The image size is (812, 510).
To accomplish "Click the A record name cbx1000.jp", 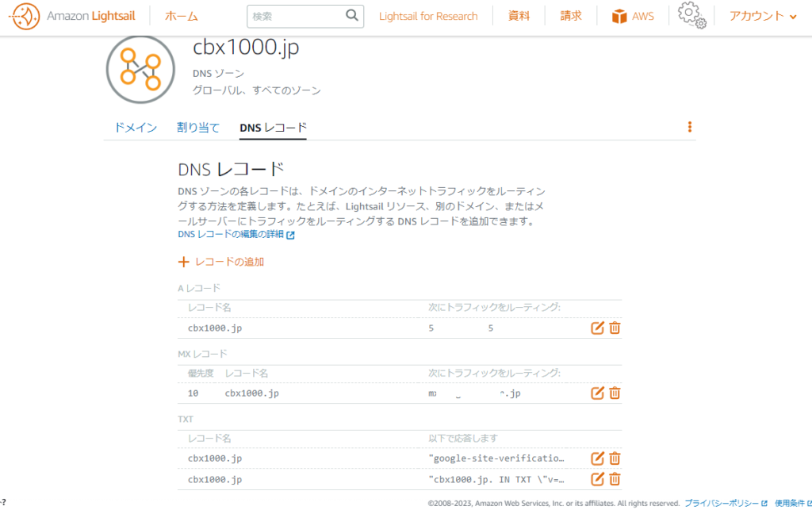I will pyautogui.click(x=215, y=328).
